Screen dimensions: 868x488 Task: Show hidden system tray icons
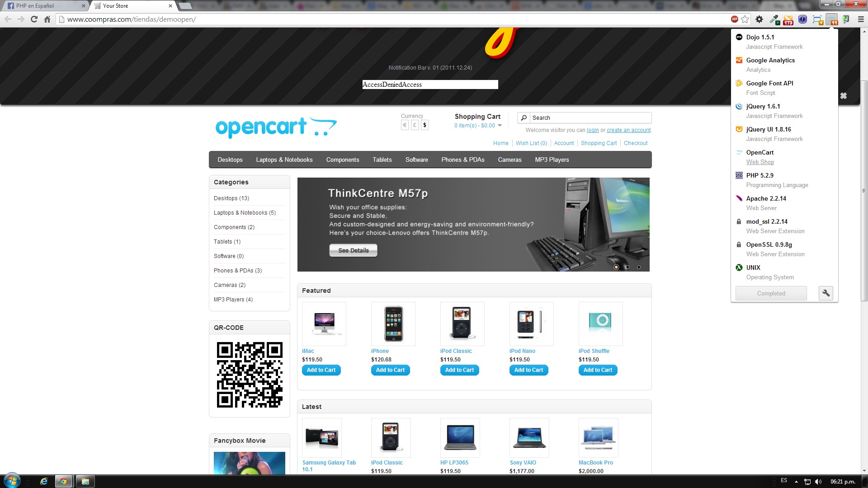coord(796,481)
